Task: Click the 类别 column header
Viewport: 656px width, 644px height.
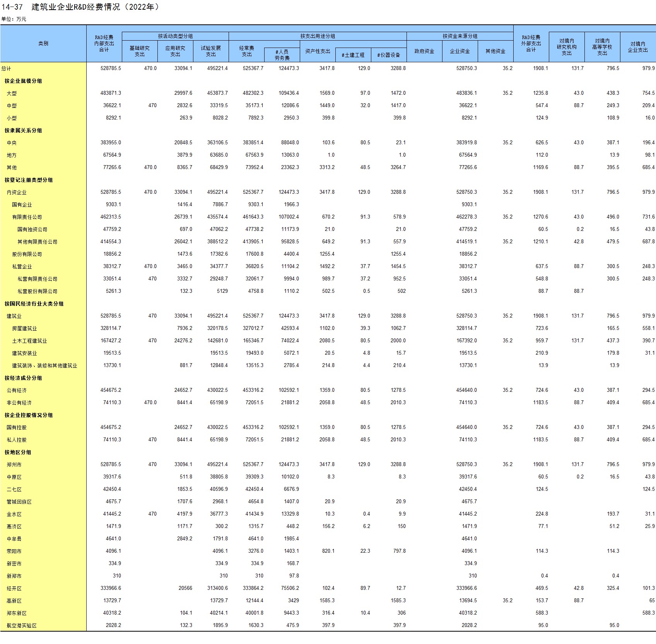Action: (x=43, y=43)
